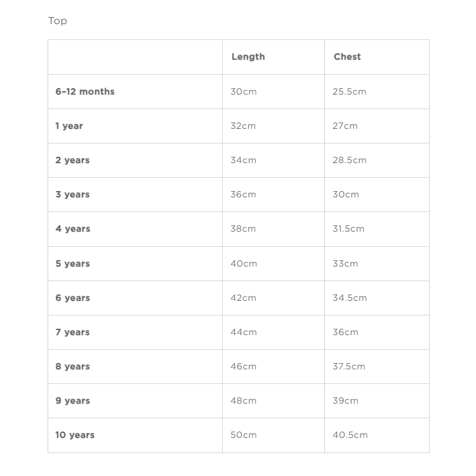Click the '2 years' size label
Image resolution: width=476 pixels, height=476 pixels.
coord(72,160)
